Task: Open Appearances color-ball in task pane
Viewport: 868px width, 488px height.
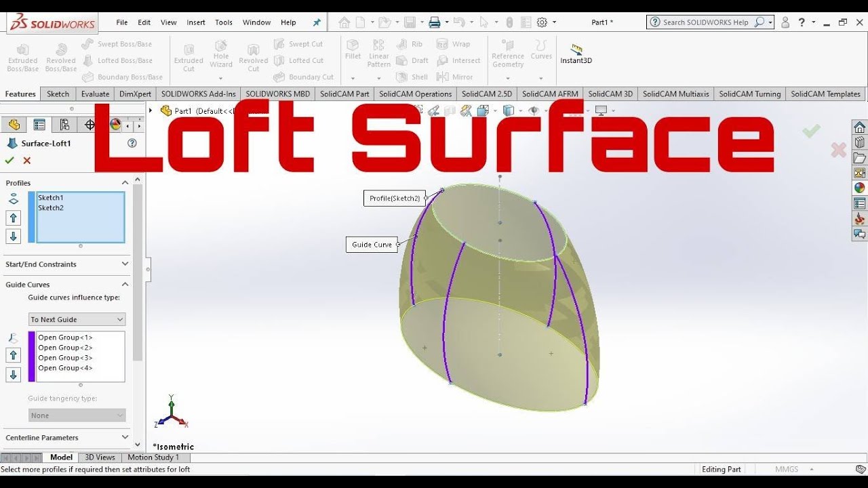Action: click(x=859, y=188)
